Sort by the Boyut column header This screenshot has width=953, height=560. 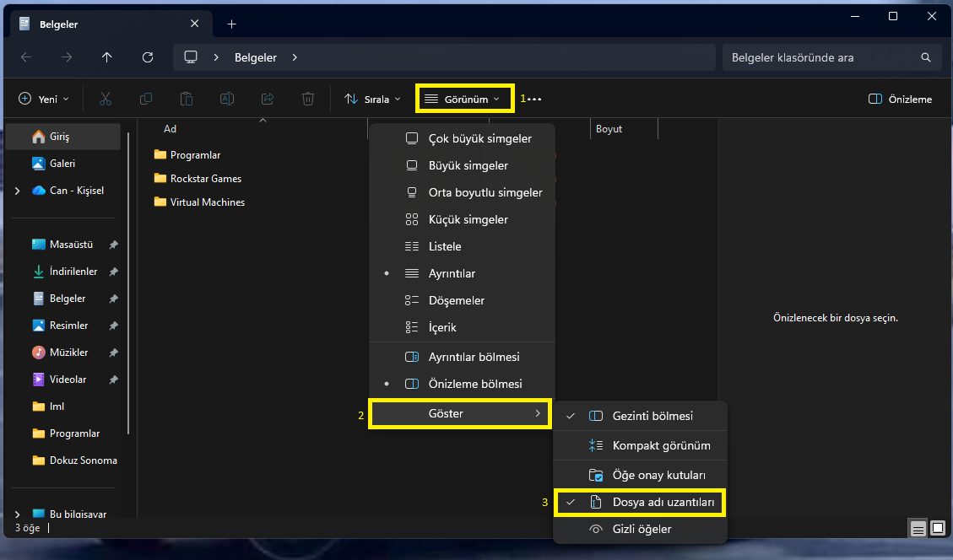tap(609, 129)
